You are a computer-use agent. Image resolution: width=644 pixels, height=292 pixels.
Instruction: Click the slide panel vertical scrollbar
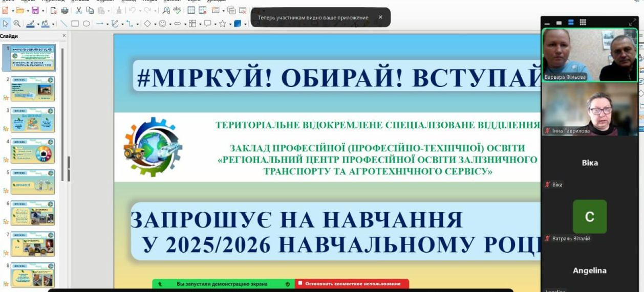click(x=62, y=115)
